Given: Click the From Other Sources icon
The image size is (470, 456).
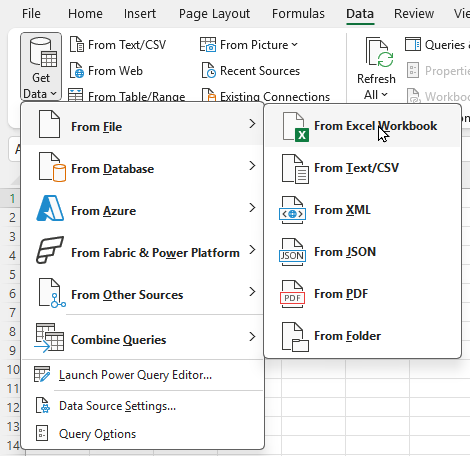Looking at the screenshot, I should point(52,293).
